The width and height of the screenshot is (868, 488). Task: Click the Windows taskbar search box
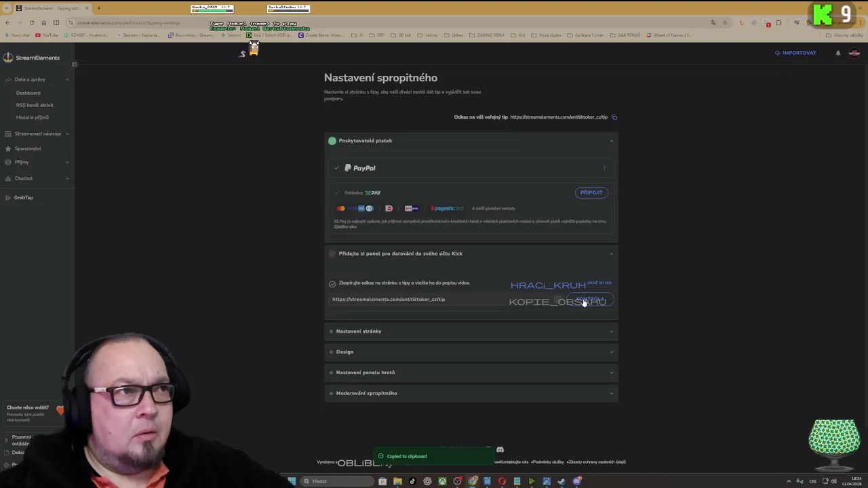point(337,481)
